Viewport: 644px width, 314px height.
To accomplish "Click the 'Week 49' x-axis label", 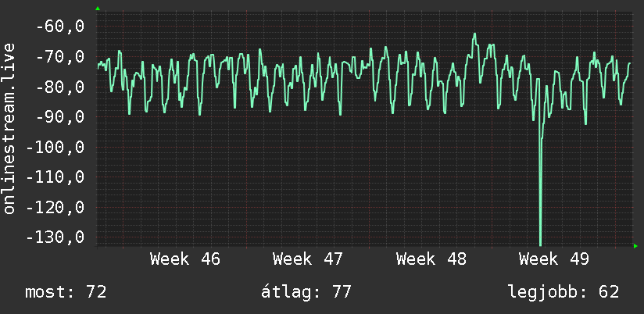I will [553, 259].
